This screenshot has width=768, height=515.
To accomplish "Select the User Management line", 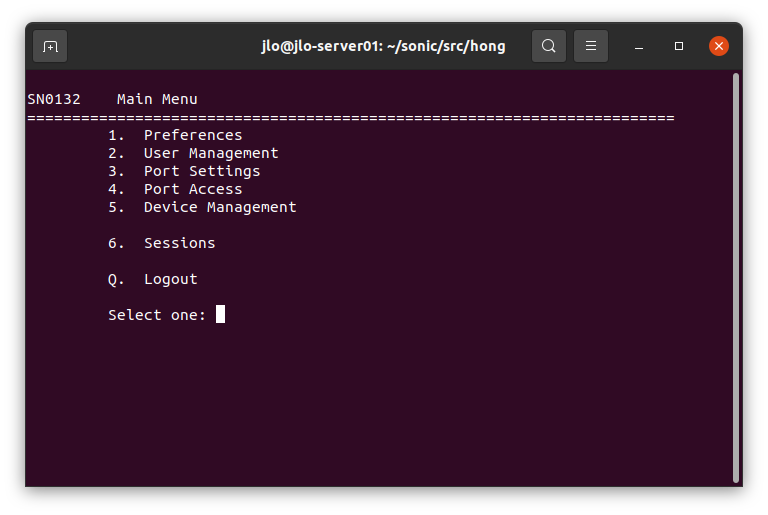I will pyautogui.click(x=210, y=153).
